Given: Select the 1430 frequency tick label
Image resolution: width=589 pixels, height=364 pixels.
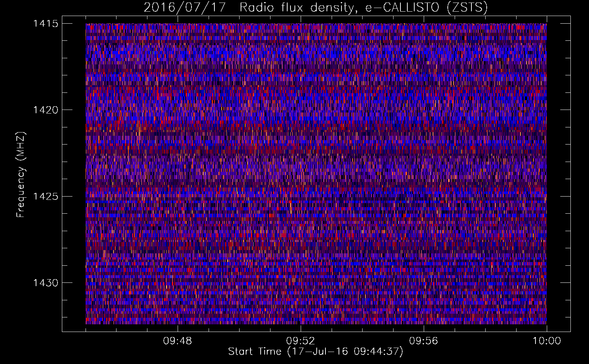Looking at the screenshot, I should click(46, 283).
